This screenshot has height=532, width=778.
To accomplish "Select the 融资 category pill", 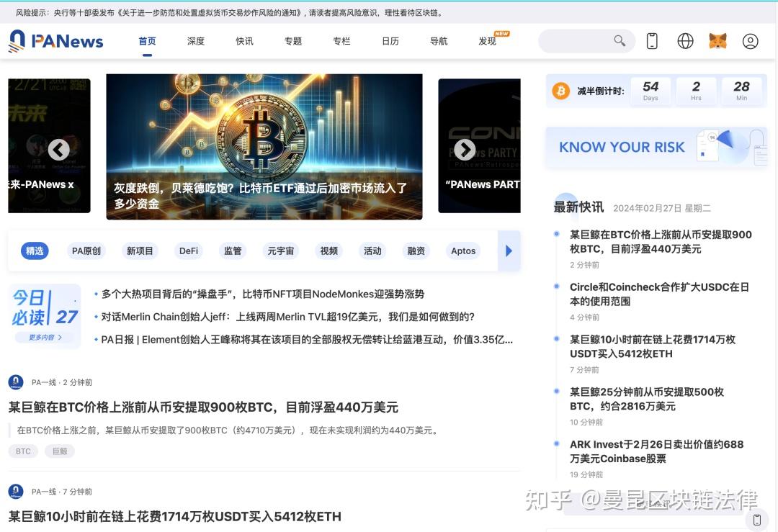I will 416,251.
